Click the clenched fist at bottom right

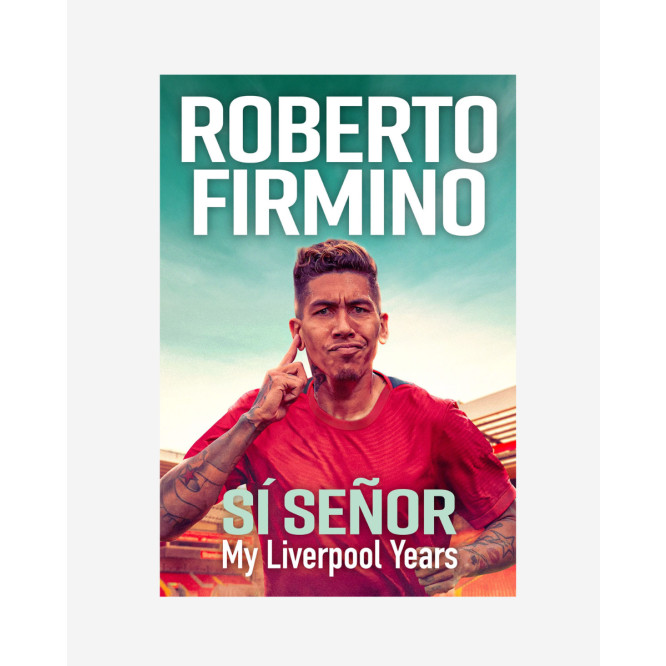(437, 576)
